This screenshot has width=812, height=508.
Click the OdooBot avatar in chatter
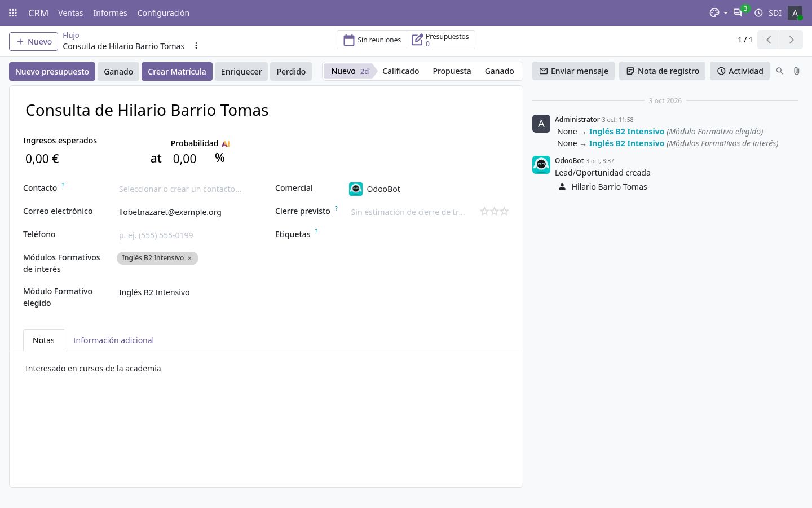541,165
